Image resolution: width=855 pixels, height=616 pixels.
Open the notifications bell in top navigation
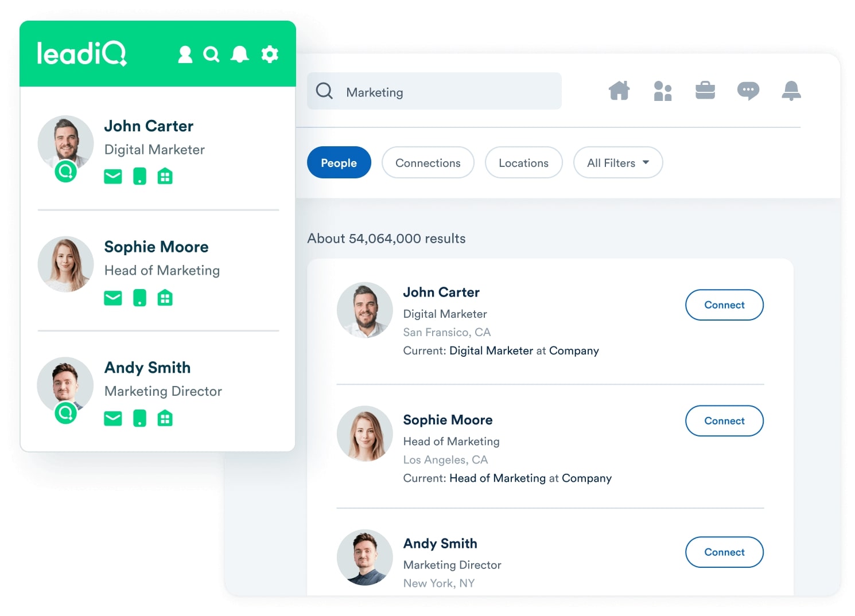coord(791,91)
